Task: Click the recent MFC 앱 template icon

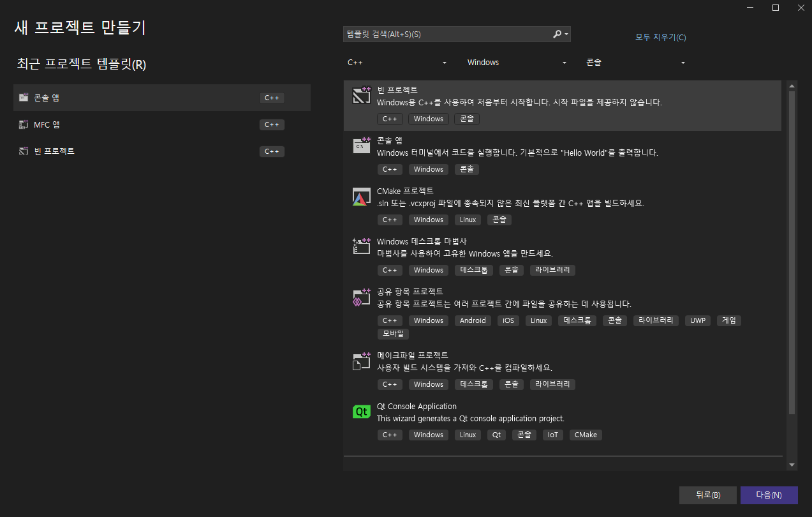Action: (24, 124)
